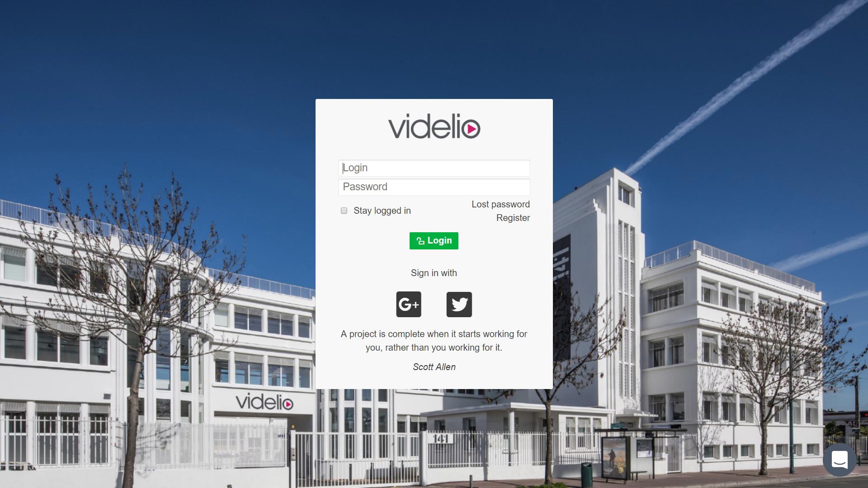
Task: Expand the sign-in options section
Action: 434,273
